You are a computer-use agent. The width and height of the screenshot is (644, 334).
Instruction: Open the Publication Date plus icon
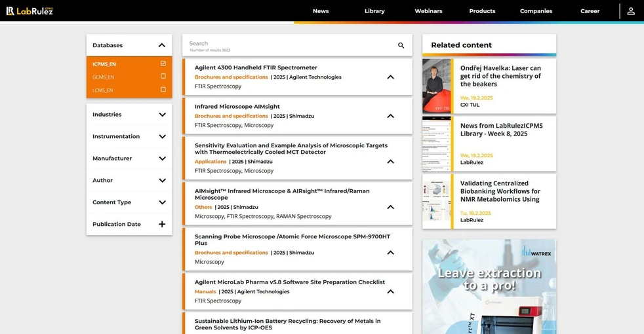(x=162, y=224)
